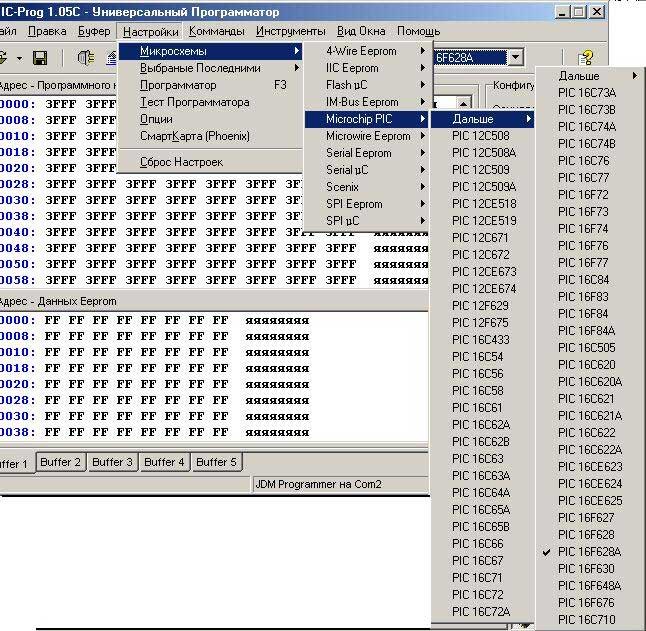The height and width of the screenshot is (631, 646).
Task: Select PIC 12CE674 device
Action: click(482, 289)
